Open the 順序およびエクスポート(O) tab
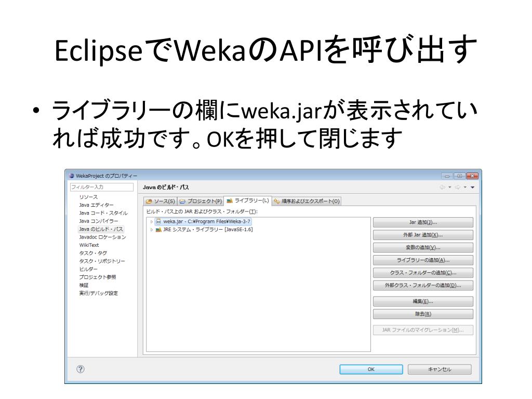The image size is (532, 399). [x=307, y=201]
